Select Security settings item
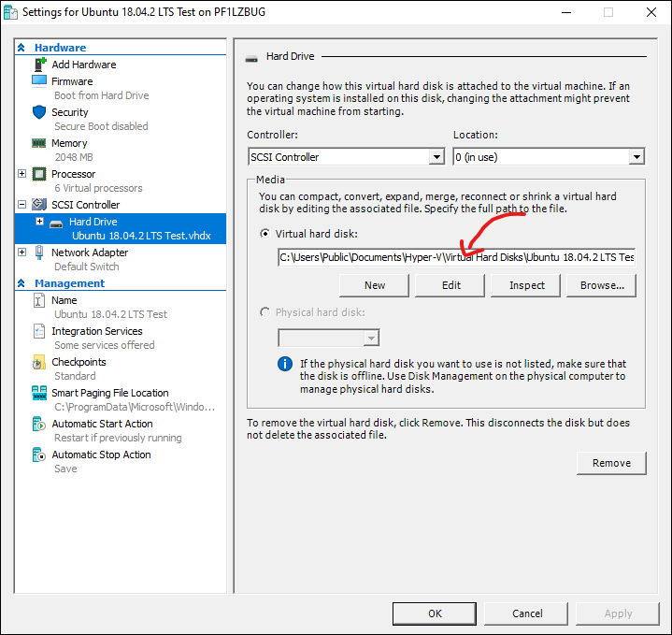The width and height of the screenshot is (672, 635). (70, 112)
